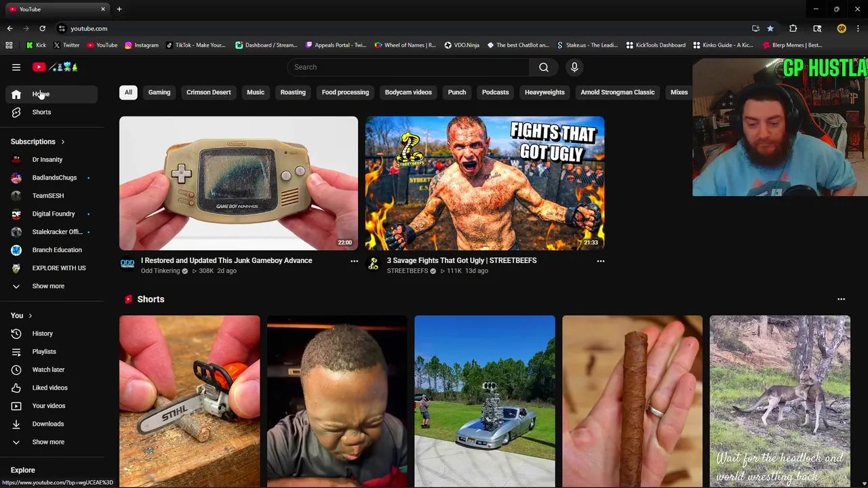
Task: Open History in sidebar
Action: click(52, 333)
